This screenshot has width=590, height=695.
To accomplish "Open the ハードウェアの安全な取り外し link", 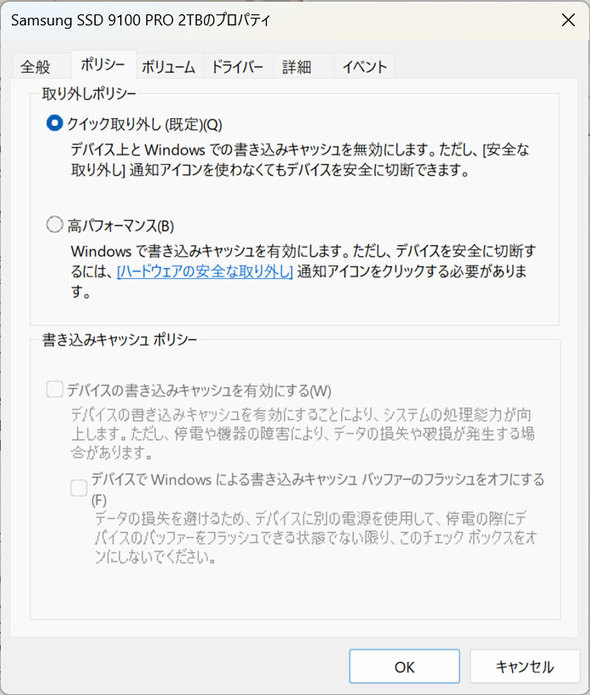I will point(205,271).
